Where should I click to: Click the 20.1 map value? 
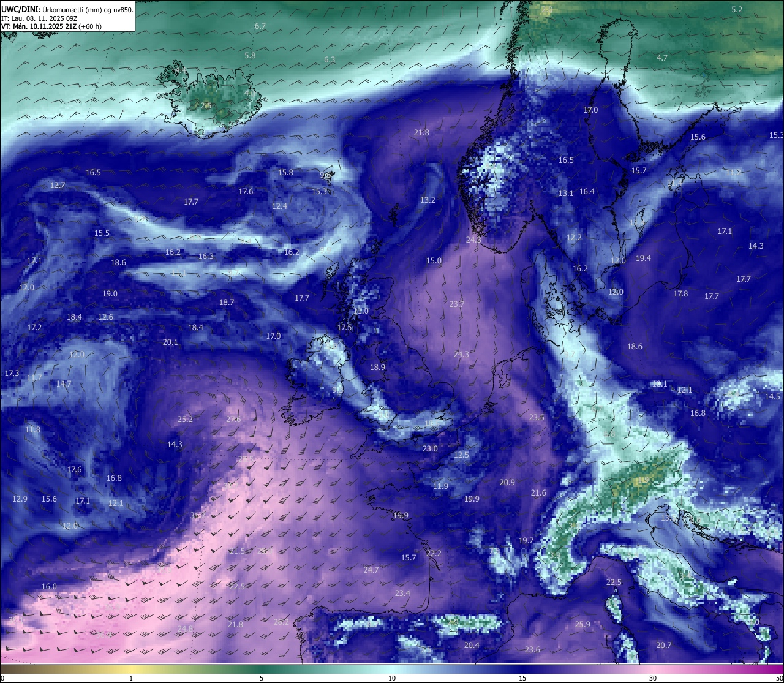tap(170, 342)
